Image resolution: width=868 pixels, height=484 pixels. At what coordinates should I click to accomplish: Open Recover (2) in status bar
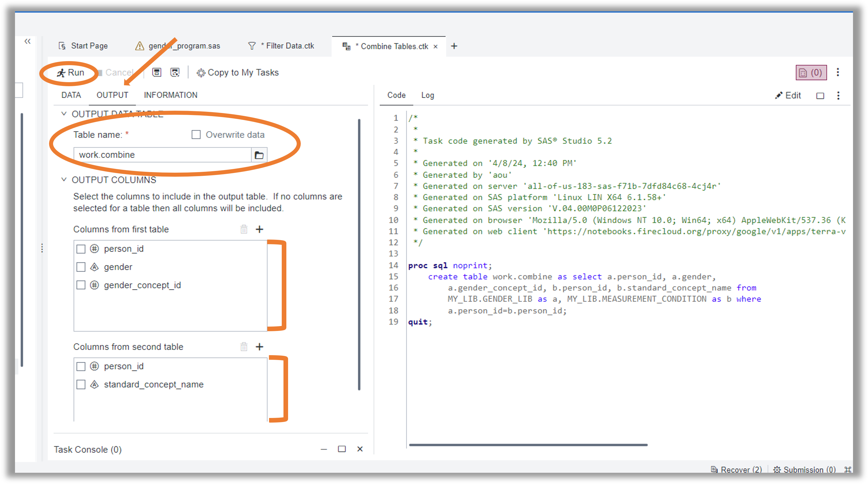pos(736,470)
